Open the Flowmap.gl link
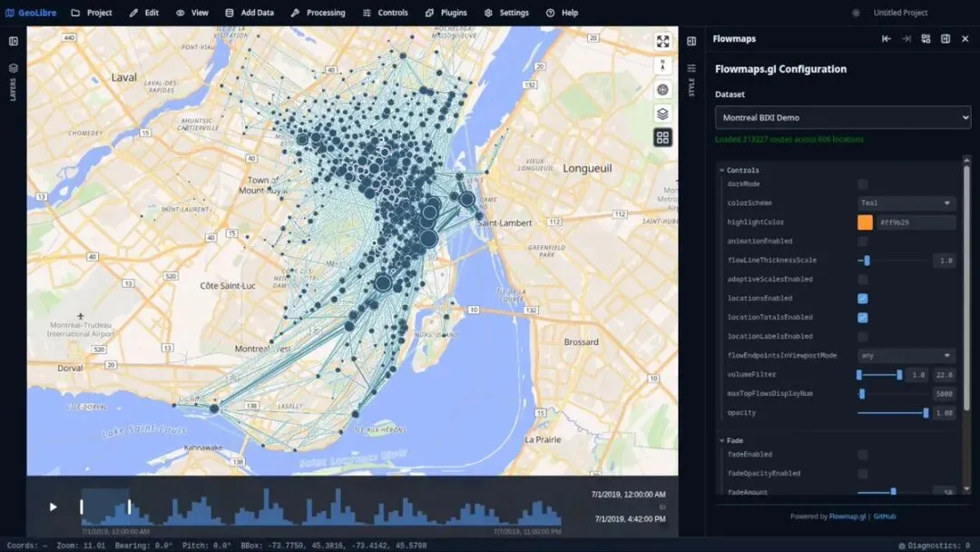This screenshot has width=980, height=552. [x=848, y=517]
